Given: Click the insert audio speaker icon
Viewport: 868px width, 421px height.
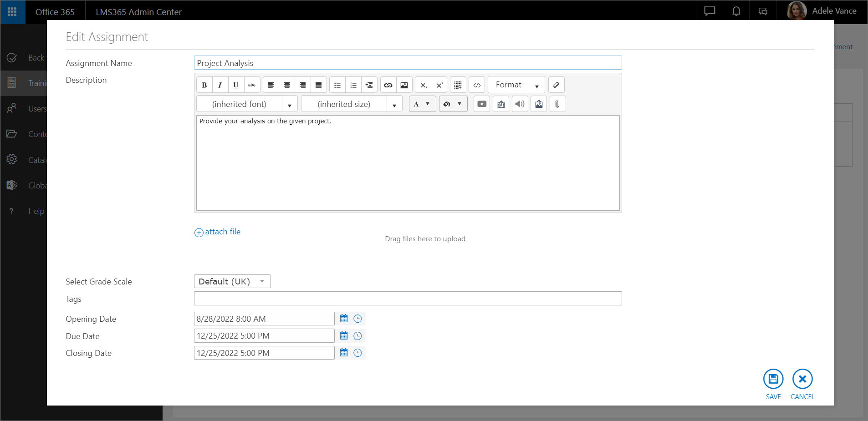Looking at the screenshot, I should click(520, 104).
